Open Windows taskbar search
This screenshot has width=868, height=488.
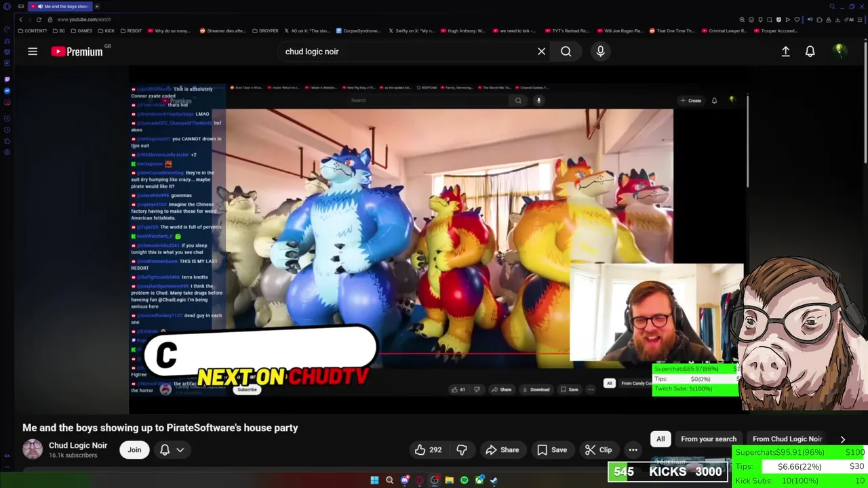(x=389, y=480)
